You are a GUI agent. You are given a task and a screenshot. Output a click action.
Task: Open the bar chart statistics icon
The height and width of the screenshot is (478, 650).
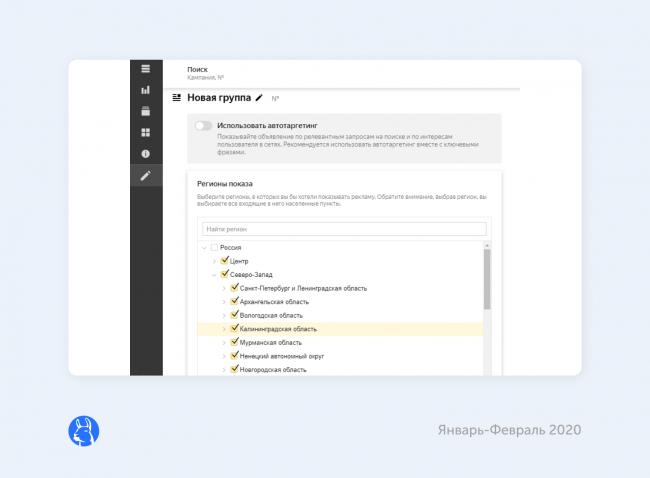coord(145,90)
